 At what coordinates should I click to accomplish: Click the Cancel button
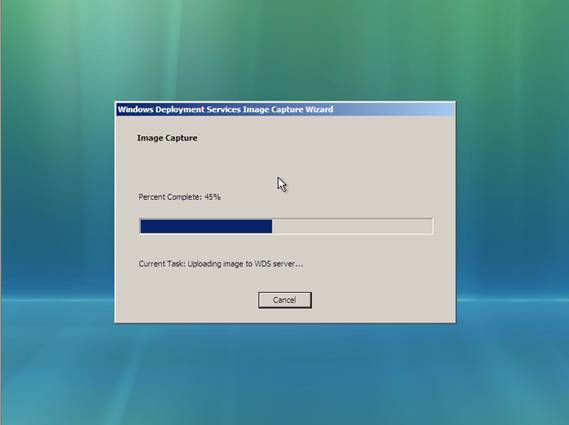284,300
